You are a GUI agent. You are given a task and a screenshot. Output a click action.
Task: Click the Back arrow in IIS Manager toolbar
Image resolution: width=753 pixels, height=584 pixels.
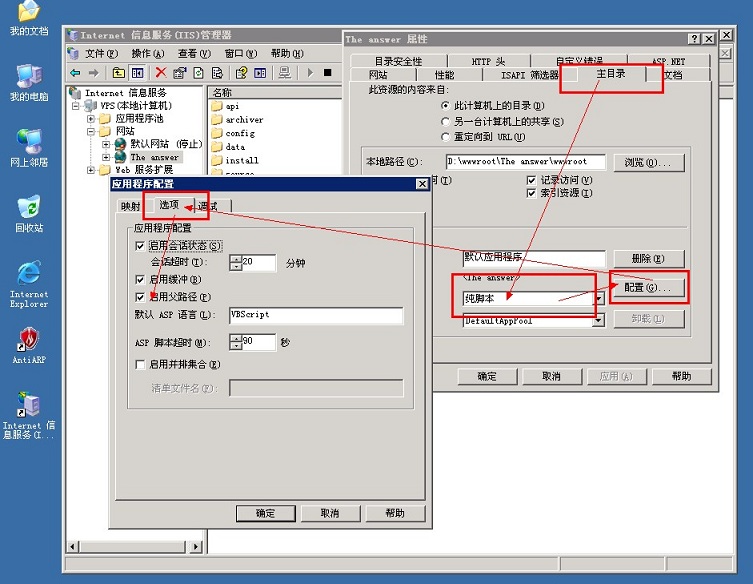(75, 73)
